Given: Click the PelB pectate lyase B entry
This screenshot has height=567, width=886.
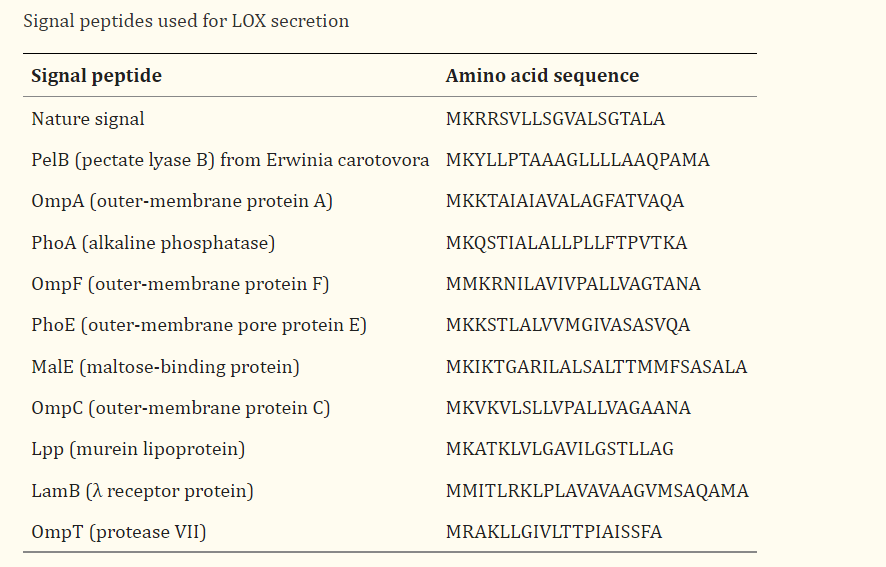Looking at the screenshot, I should 230,160.
